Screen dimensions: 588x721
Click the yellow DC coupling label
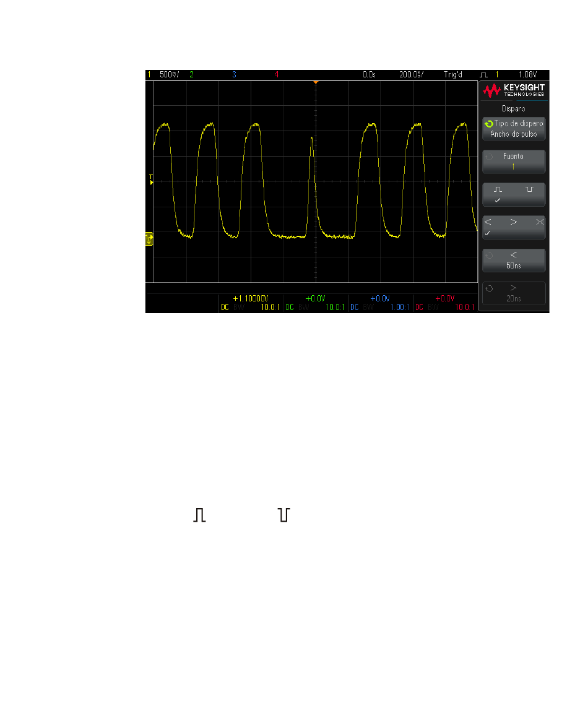(225, 307)
